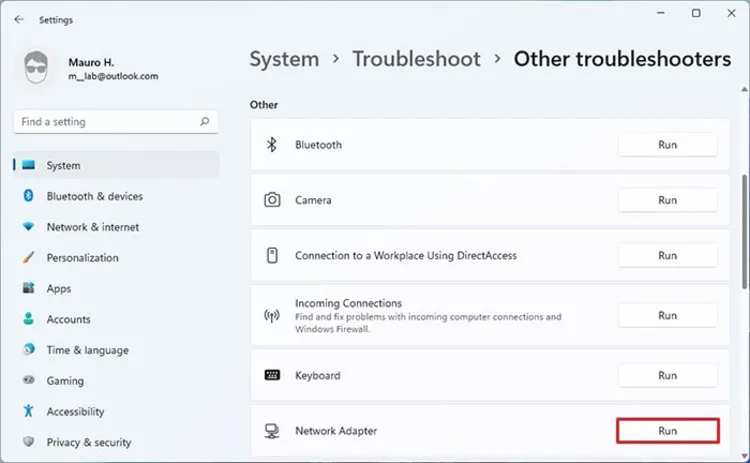This screenshot has width=750, height=463.
Task: Click the Incoming Connections title
Action: [348, 303]
